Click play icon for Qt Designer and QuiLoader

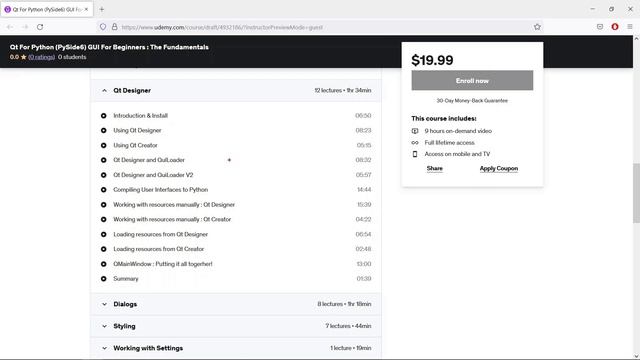click(x=104, y=160)
